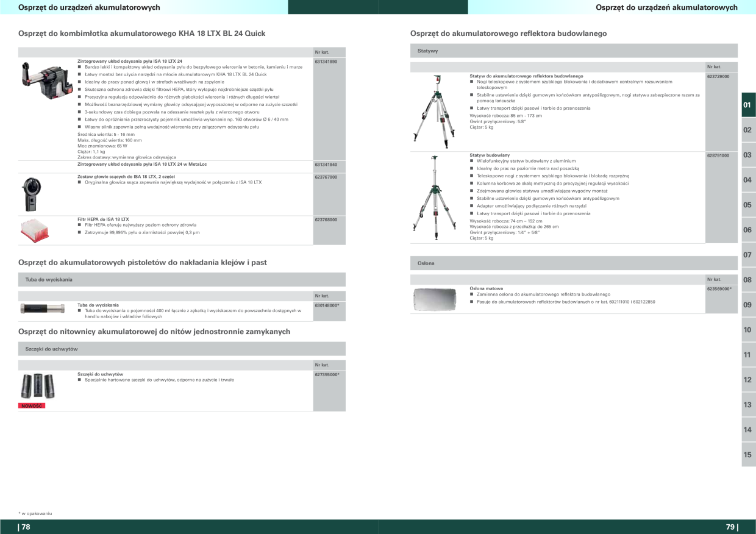This screenshot has height=534, width=756.
Task: Click the KHA 18 LTX BL 24 Quick heading
Action: [142, 33]
